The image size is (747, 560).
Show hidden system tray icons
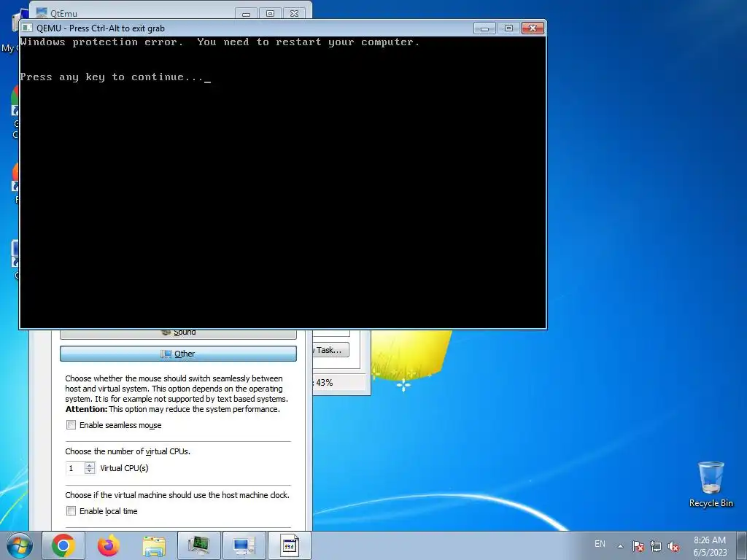pos(620,546)
